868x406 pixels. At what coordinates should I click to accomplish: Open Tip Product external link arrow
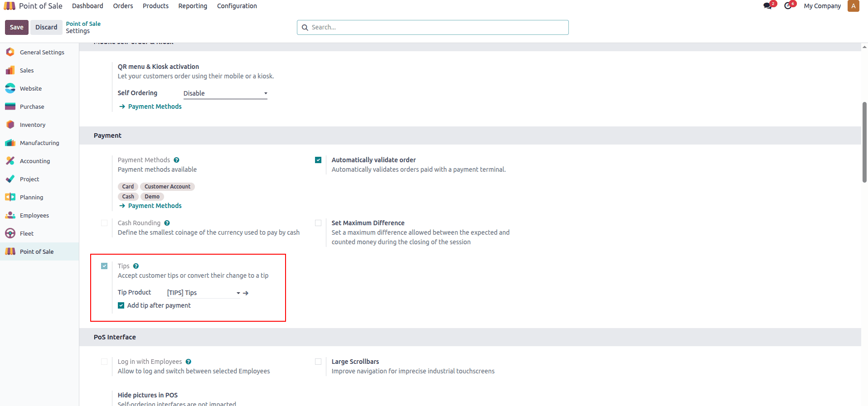(246, 293)
